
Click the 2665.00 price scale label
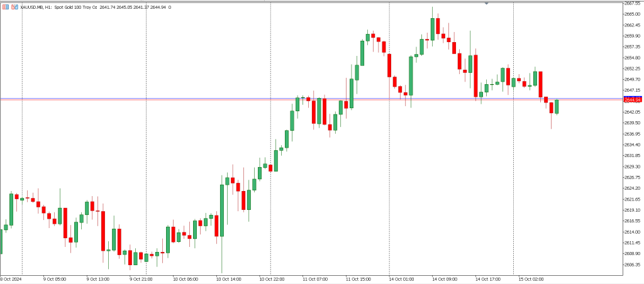tap(632, 14)
